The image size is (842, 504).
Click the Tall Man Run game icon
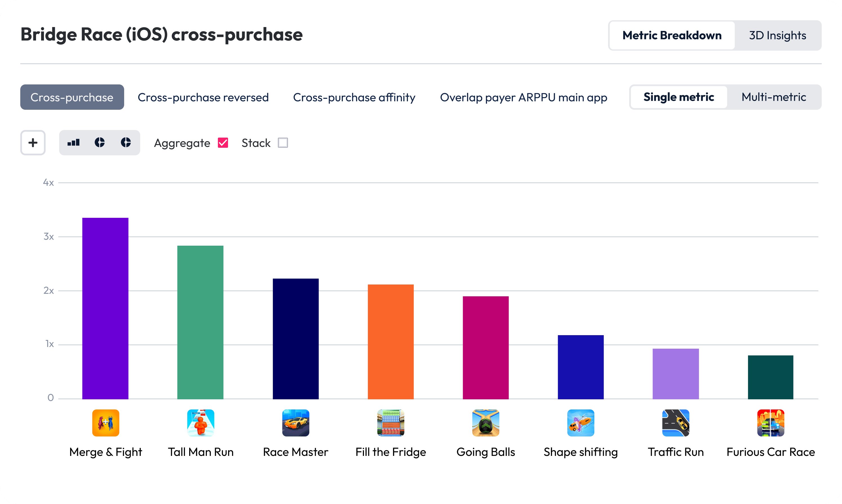[200, 423]
